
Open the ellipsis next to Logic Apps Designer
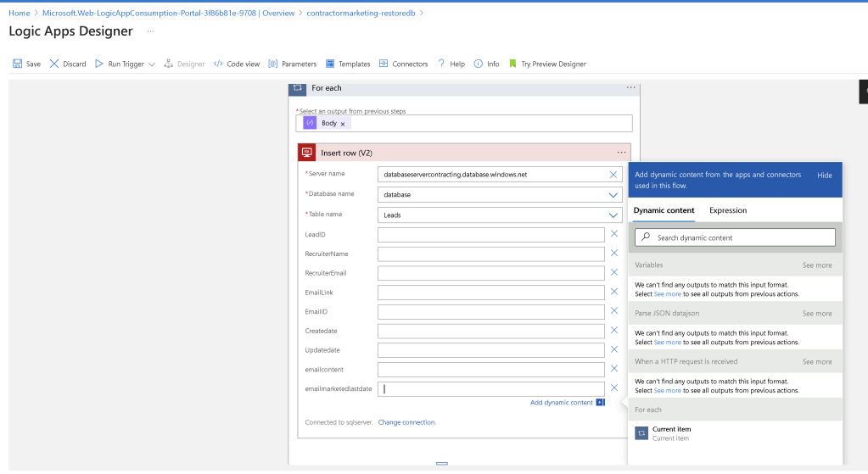pyautogui.click(x=150, y=31)
